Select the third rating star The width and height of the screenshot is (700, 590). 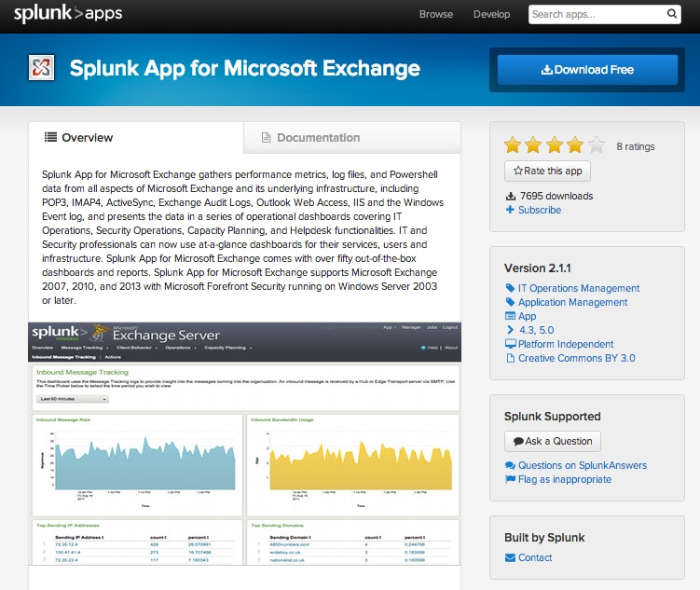tap(554, 145)
